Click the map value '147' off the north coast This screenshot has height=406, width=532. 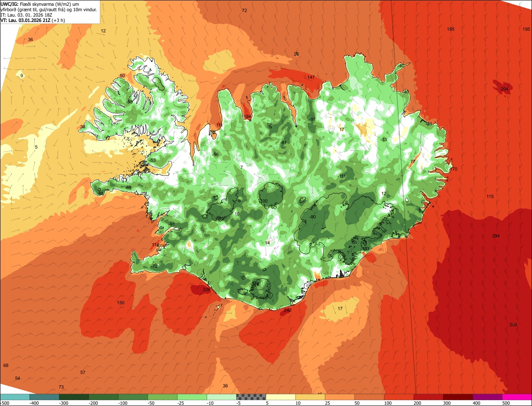(x=311, y=78)
